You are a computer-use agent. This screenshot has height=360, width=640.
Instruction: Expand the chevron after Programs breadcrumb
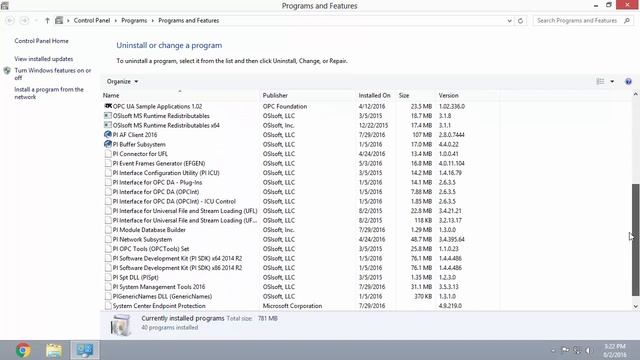pyautogui.click(x=153, y=20)
